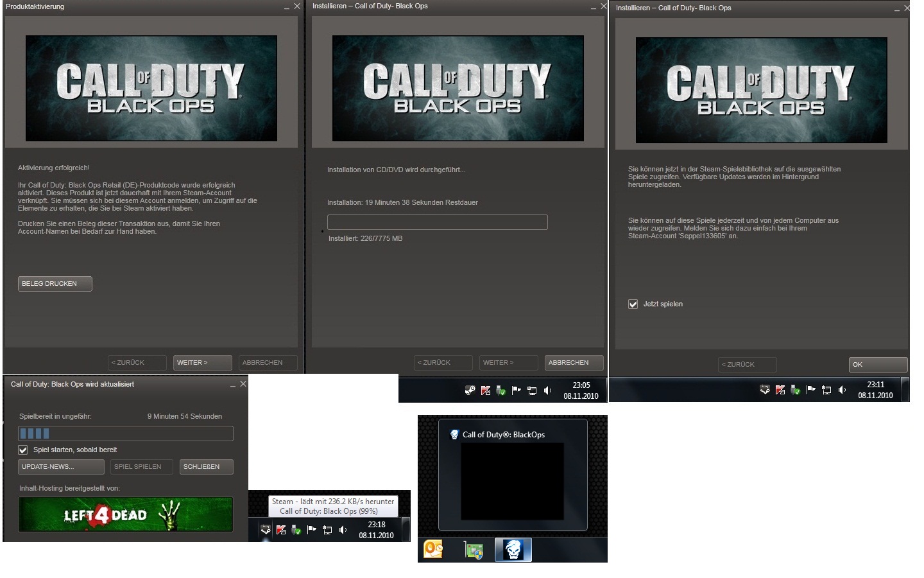
Task: Click Safely Remove Hardware icon beside the 23:18 clock
Action: [296, 529]
